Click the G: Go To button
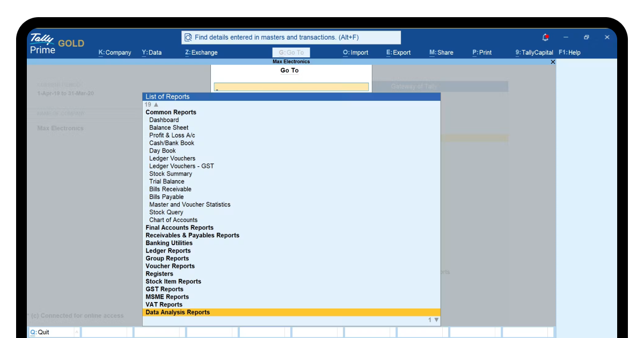The image size is (644, 338). tap(291, 53)
